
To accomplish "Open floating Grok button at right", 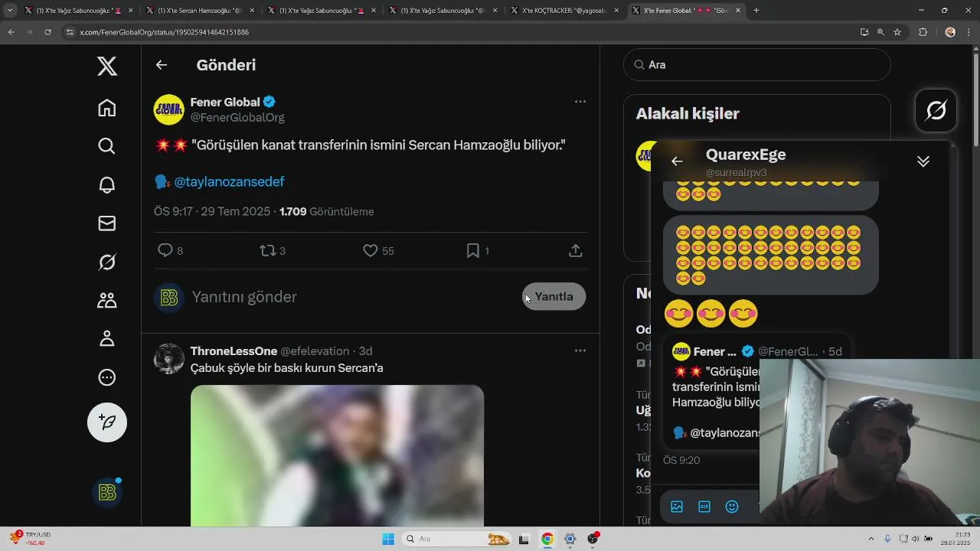I will click(936, 111).
